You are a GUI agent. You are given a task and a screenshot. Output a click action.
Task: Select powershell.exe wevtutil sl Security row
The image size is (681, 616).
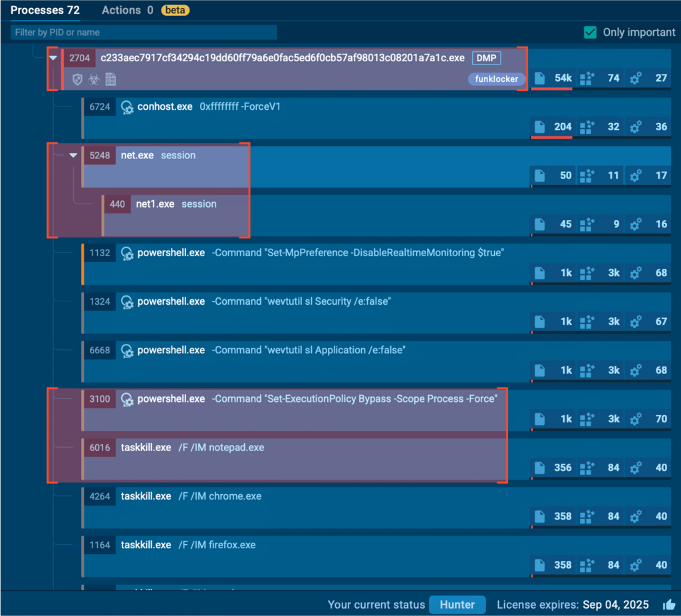pos(376,313)
